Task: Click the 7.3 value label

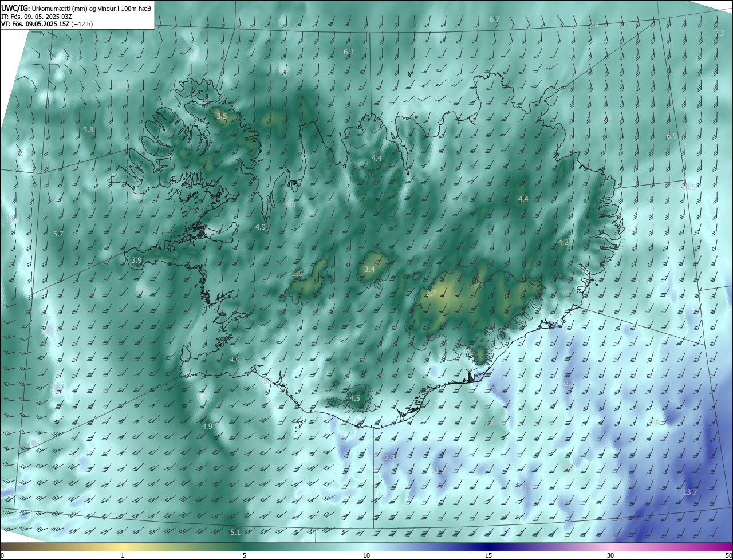Action: (x=720, y=33)
